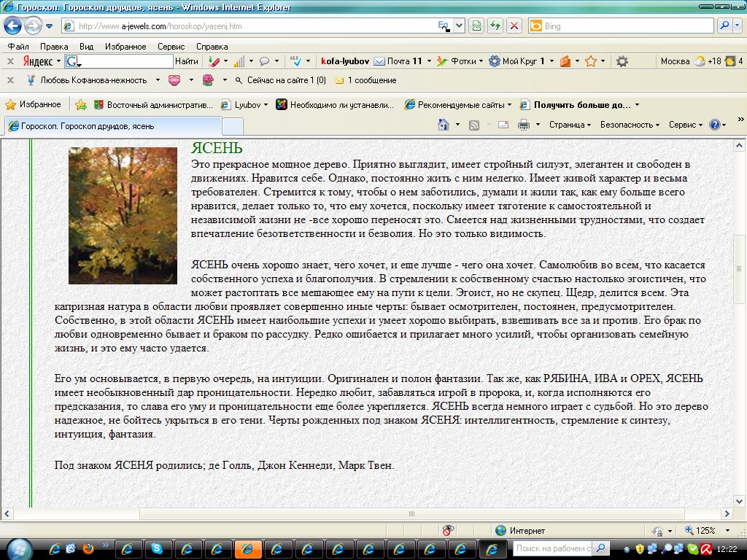Open Мой Круг 1 button
This screenshot has width=747, height=560.
(x=516, y=61)
